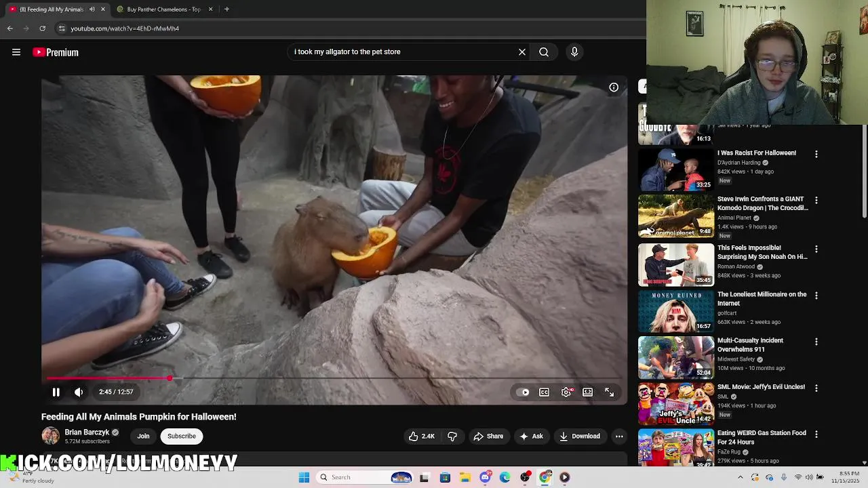Open I Was Racist For Halloween thumbnail
868x488 pixels.
pos(676,169)
